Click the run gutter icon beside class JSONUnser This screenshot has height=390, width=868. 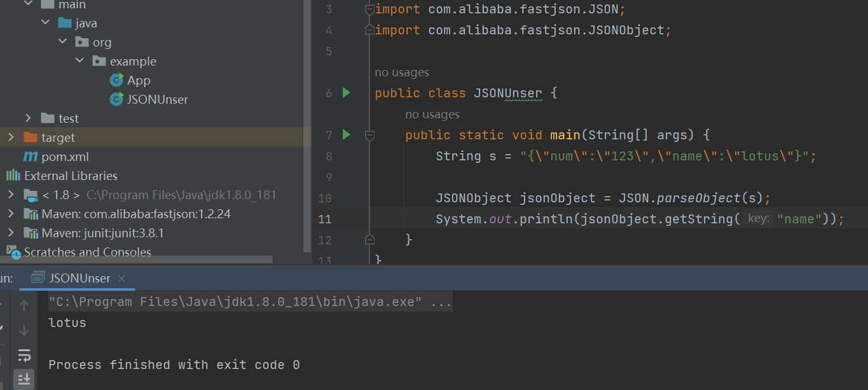[347, 93]
